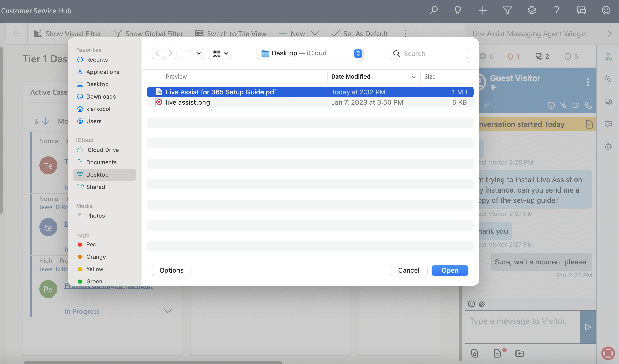Expand the Live Assist widget panel arrow
Screen dimensions: 619x364
point(610,34)
